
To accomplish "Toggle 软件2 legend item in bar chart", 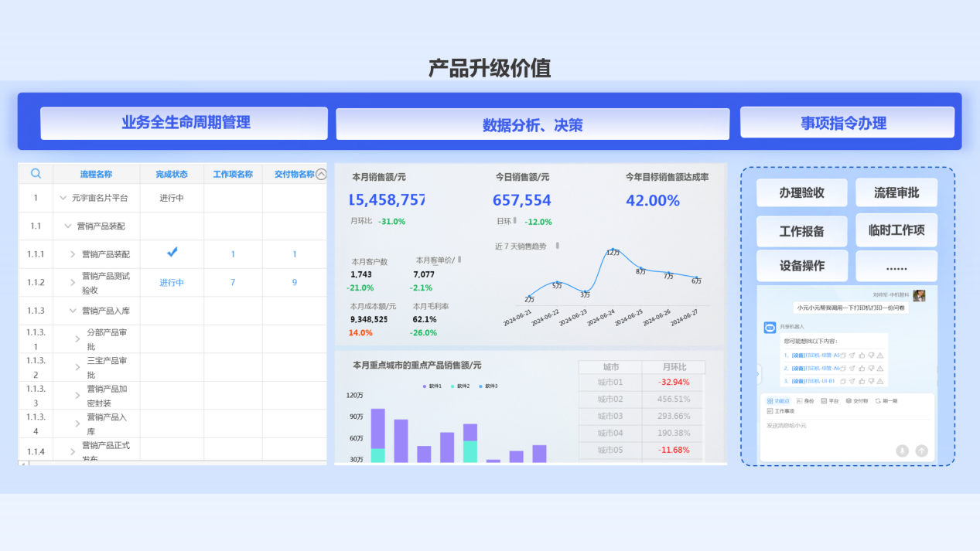I will click(x=459, y=386).
